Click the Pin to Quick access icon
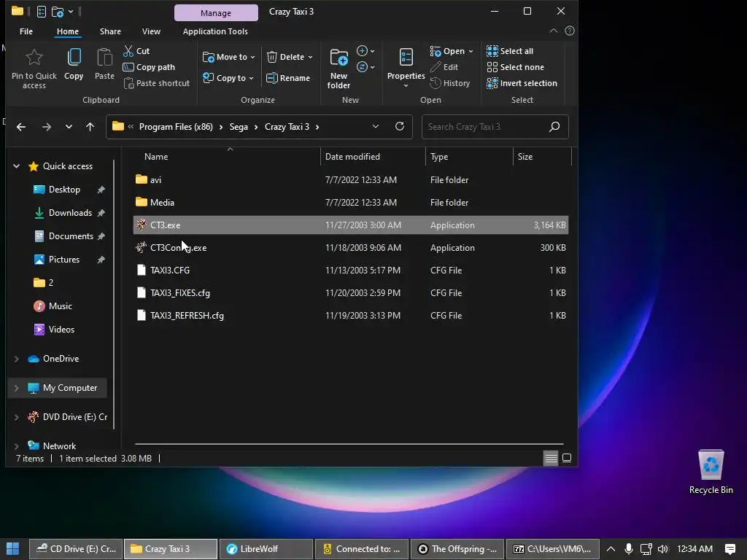The image size is (747, 560). [x=34, y=58]
